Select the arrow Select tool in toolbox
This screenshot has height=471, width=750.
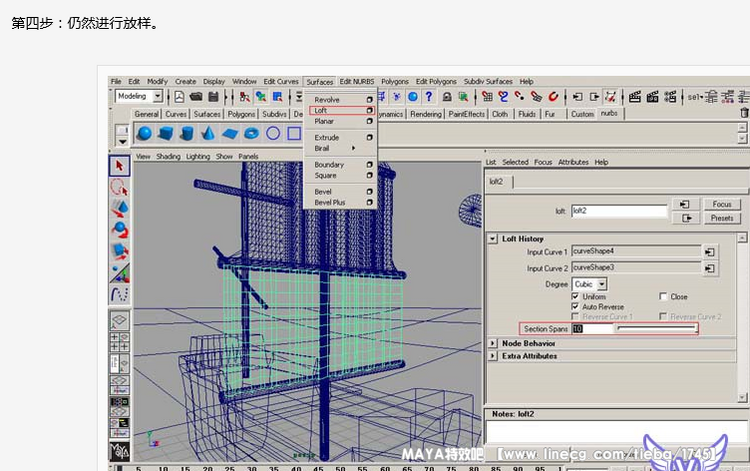coord(119,165)
